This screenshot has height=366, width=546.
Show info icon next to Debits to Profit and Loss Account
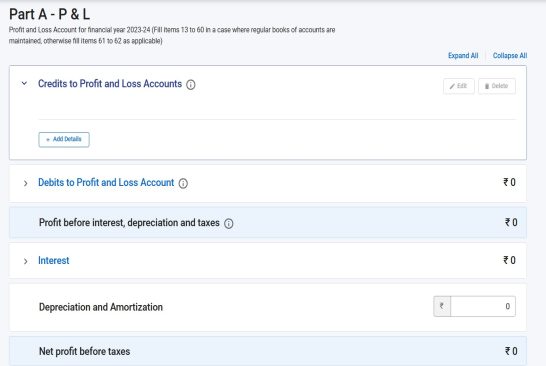(183, 184)
